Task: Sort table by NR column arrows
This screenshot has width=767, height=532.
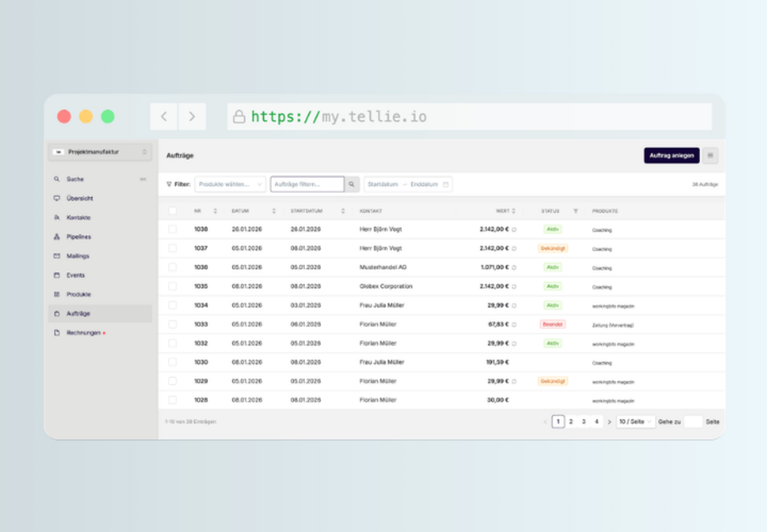Action: [215, 211]
